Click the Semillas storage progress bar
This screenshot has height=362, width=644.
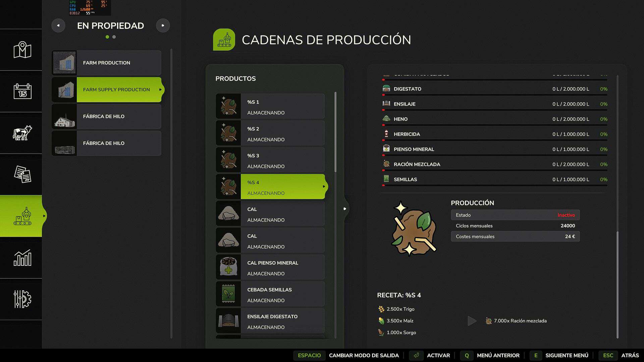tap(495, 185)
